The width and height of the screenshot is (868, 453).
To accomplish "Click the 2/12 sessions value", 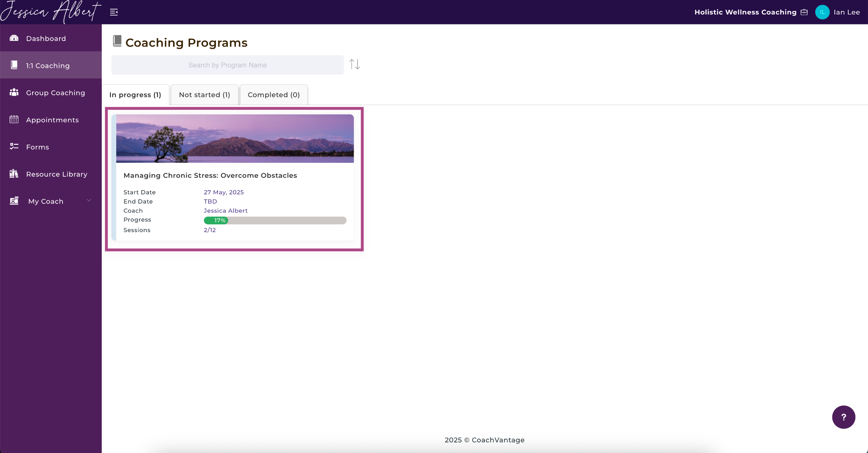I will 209,230.
